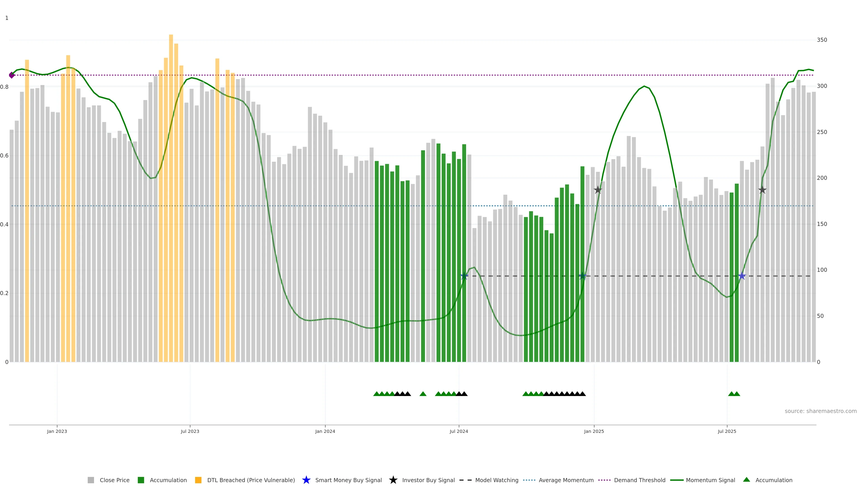
Task: Click the purple diamond Demand Threshold marker
Action: coord(12,75)
